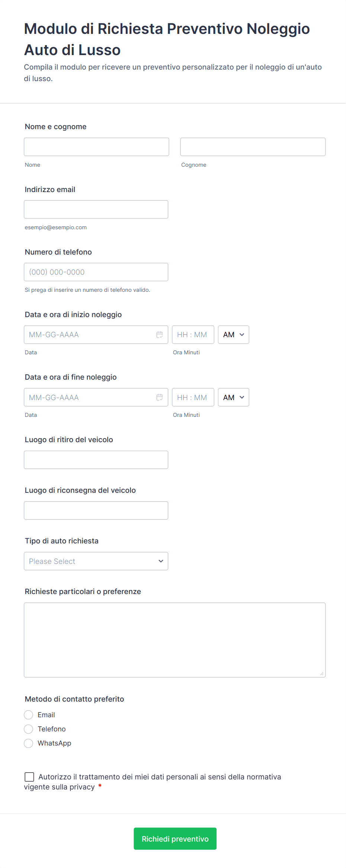
Task: Focus the Richieste particolari text area
Action: coord(174,640)
